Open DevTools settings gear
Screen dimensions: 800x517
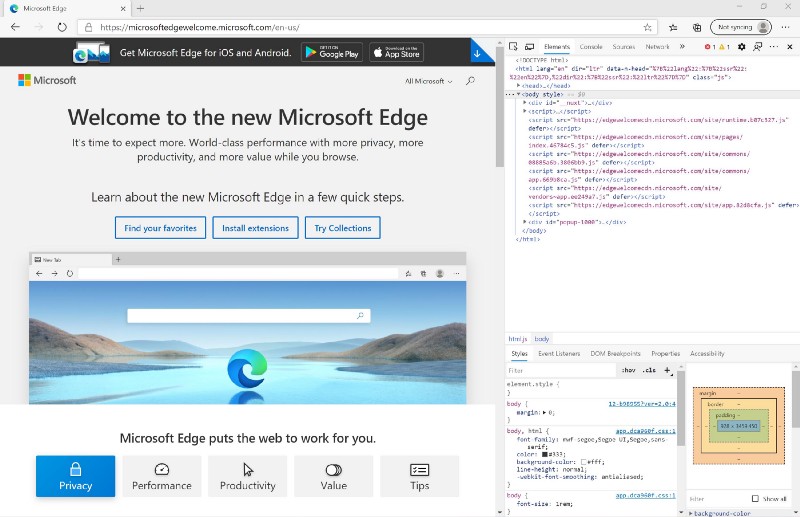[x=741, y=47]
